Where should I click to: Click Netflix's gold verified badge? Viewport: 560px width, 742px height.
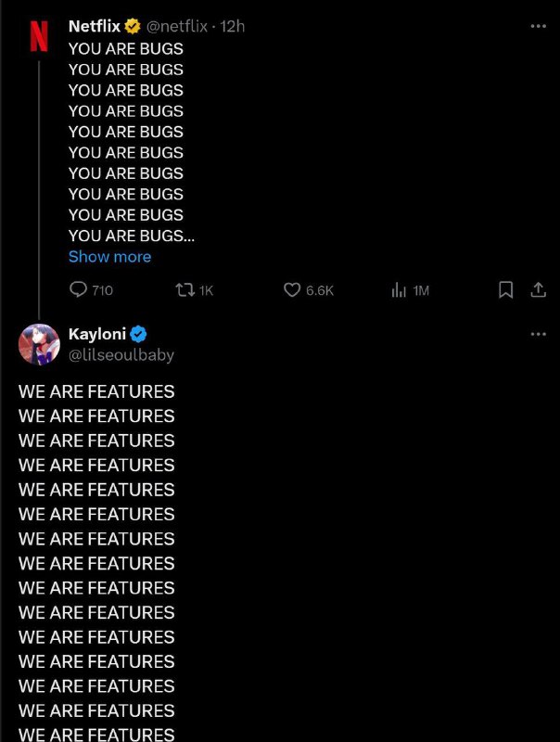pos(134,27)
